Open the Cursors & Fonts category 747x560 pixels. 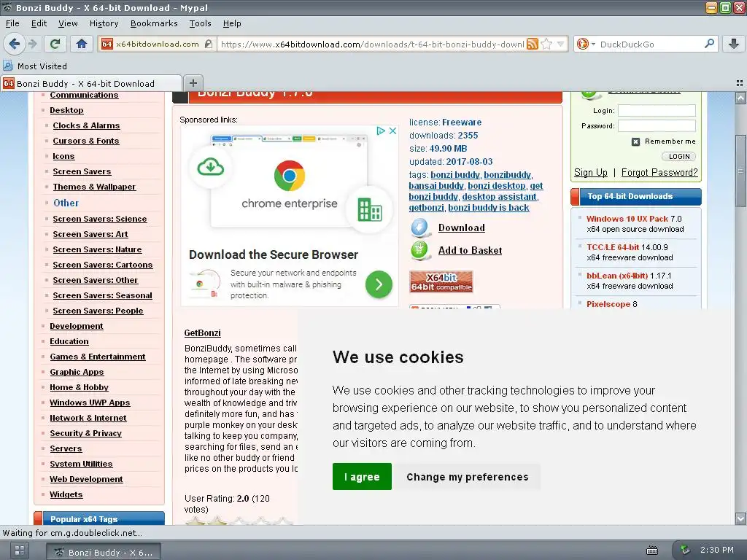click(86, 141)
